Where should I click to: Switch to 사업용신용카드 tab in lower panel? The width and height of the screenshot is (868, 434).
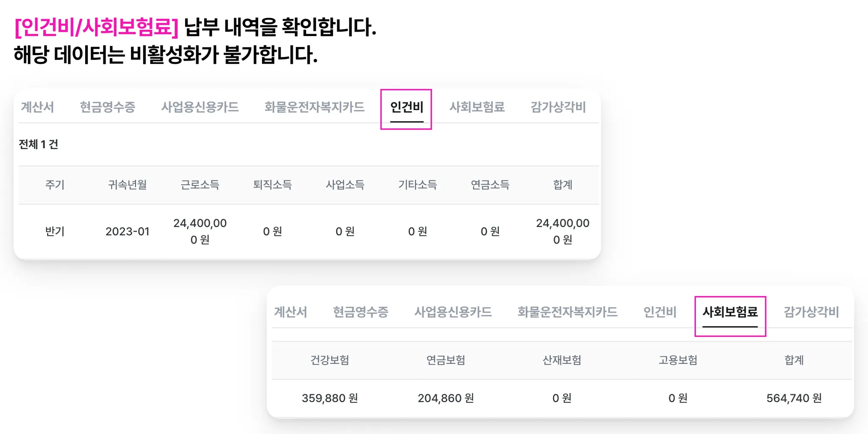pos(453,312)
